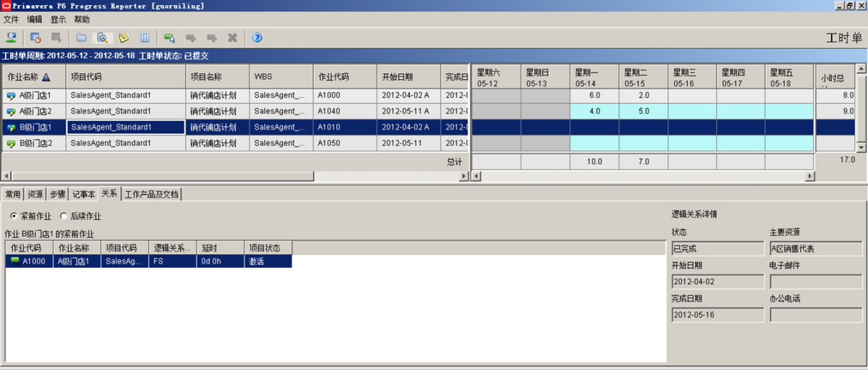Click the 逻辑关系 column header in predecessor table
The height and width of the screenshot is (370, 868).
click(x=172, y=248)
